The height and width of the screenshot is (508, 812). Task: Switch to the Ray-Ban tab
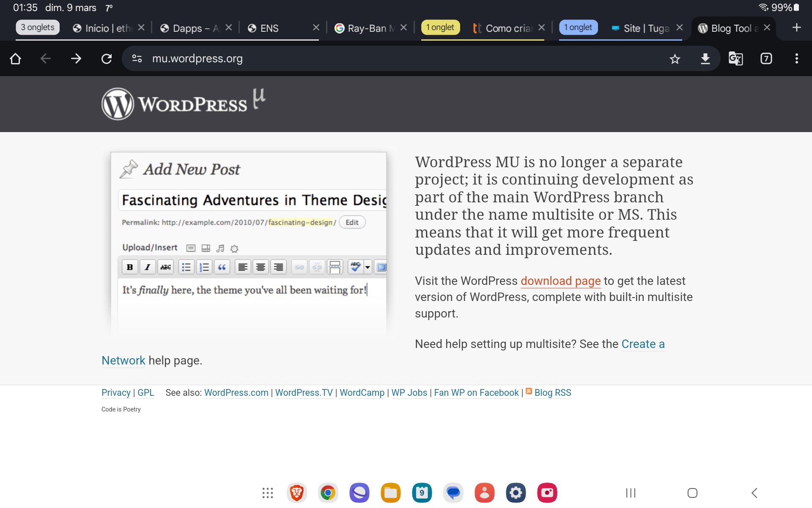(366, 28)
